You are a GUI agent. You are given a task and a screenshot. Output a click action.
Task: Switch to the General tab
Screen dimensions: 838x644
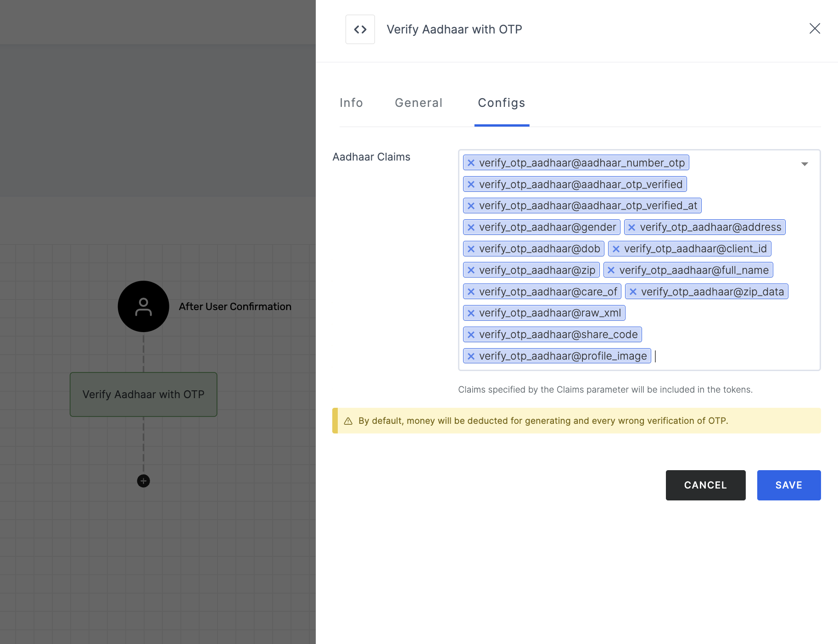(x=419, y=103)
